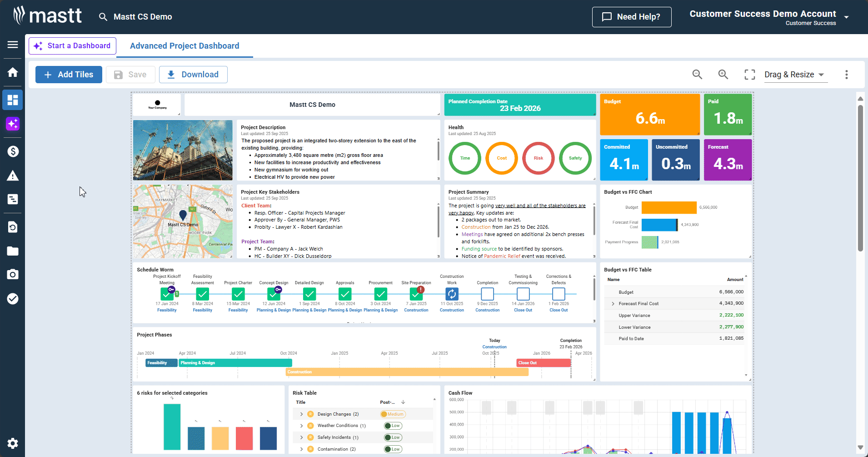Open the Cost dollar icon in sidebar
868x457 pixels.
pos(13,151)
